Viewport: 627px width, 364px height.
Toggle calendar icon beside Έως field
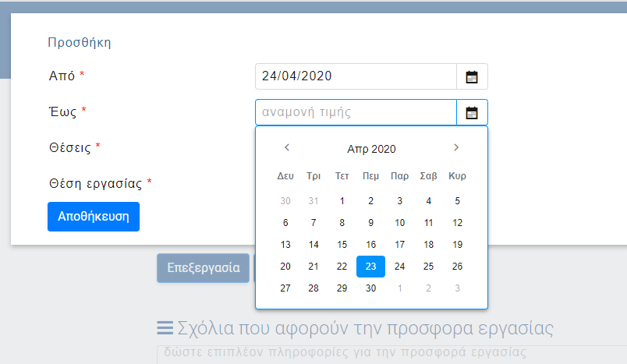[x=472, y=112]
